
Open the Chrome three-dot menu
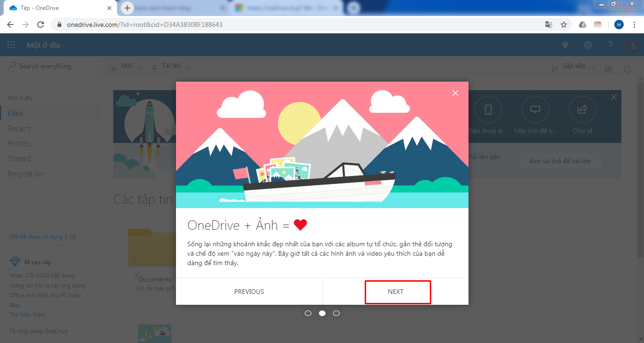click(x=634, y=25)
